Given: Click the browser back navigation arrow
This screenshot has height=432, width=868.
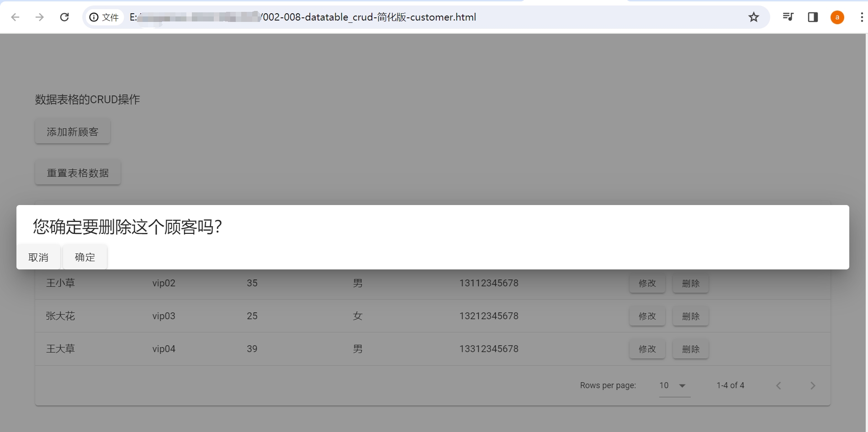Looking at the screenshot, I should (x=16, y=17).
